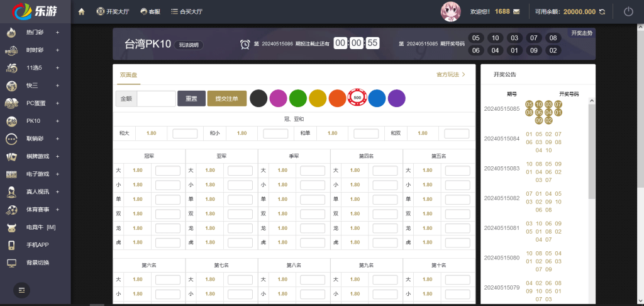644x306 pixels.
Task: Switch to 官方玩法 mode
Action: (x=450, y=74)
